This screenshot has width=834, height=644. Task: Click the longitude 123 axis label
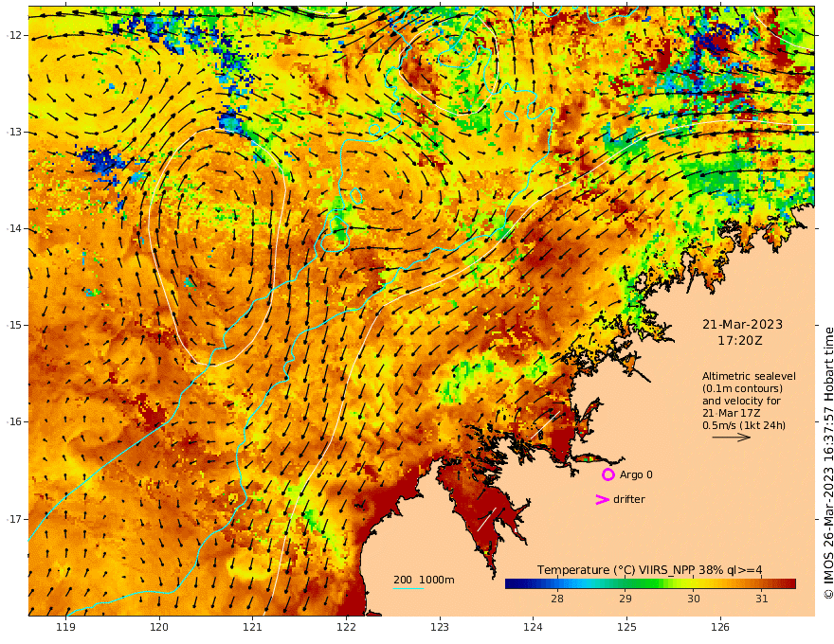pos(440,627)
